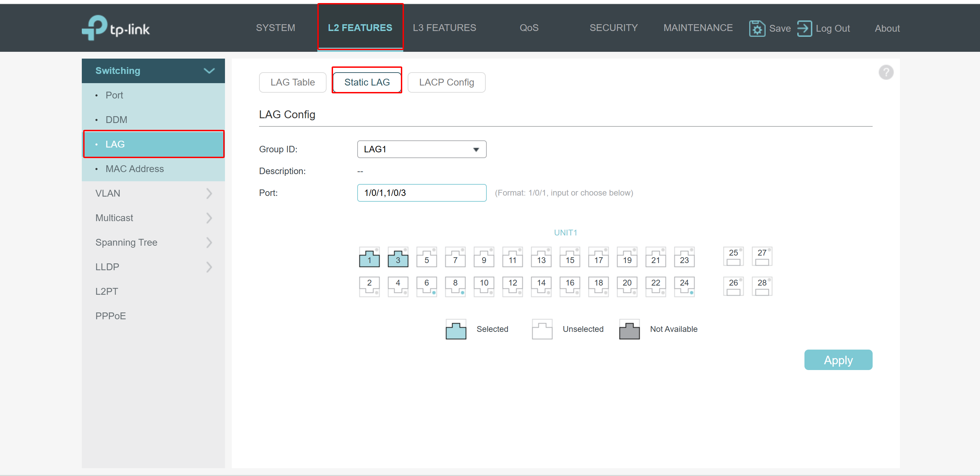Open the L3 FEATURES top menu

[444, 28]
